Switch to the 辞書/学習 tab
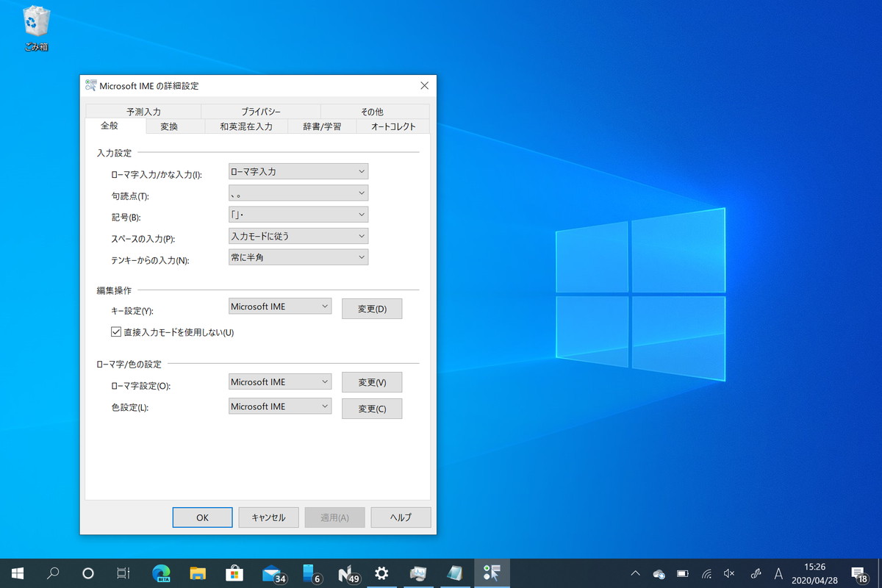The width and height of the screenshot is (882, 588). [322, 126]
